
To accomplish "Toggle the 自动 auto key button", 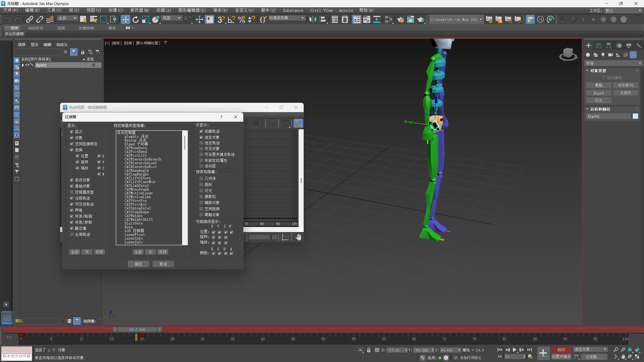I will pos(561,350).
